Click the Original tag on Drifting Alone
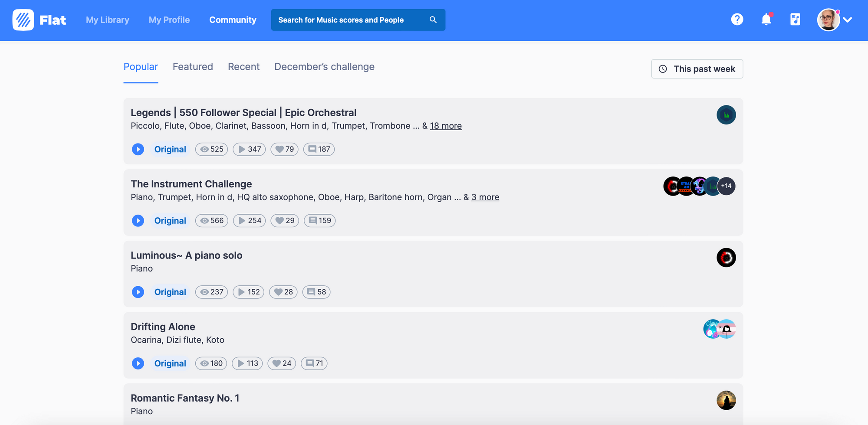 [170, 363]
